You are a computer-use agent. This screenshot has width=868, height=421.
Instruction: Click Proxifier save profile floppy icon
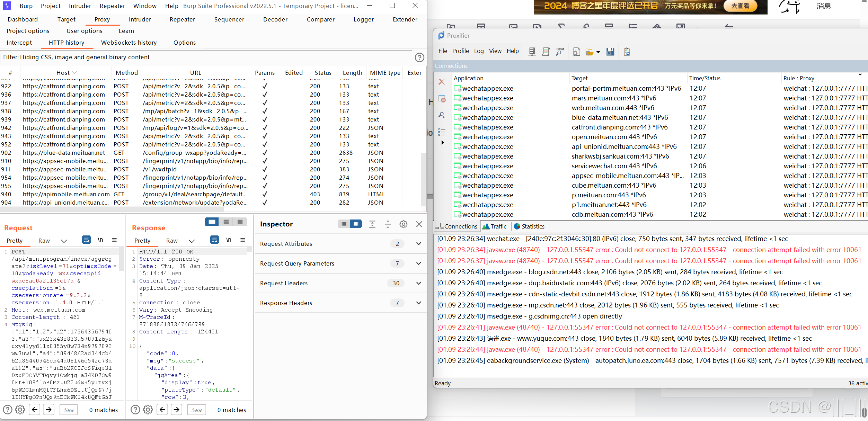[x=610, y=52]
